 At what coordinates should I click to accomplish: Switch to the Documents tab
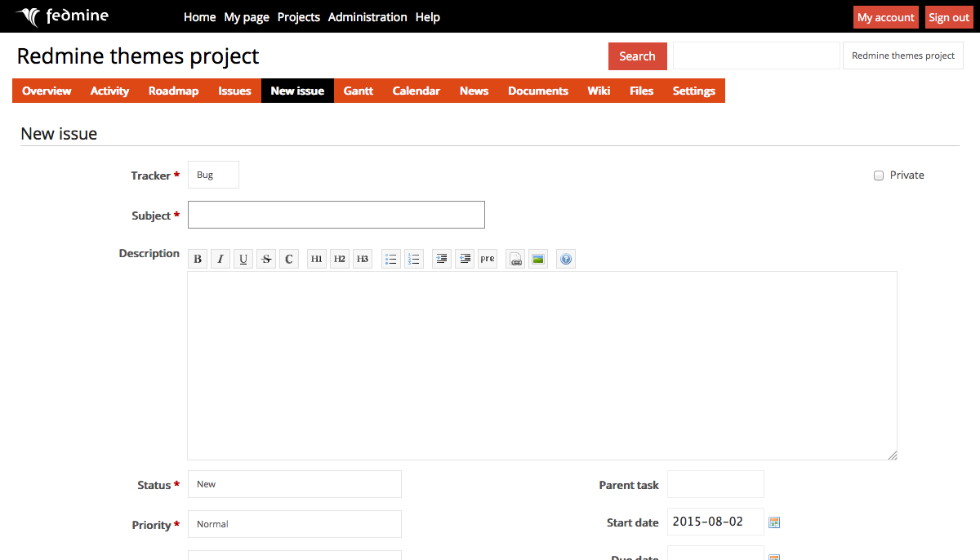click(x=538, y=91)
